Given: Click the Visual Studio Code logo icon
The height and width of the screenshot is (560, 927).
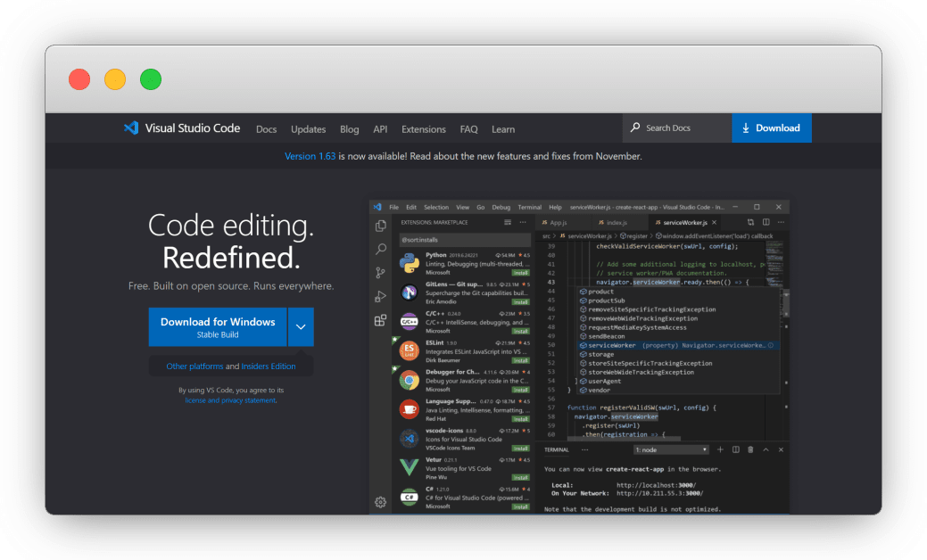Looking at the screenshot, I should (x=131, y=128).
